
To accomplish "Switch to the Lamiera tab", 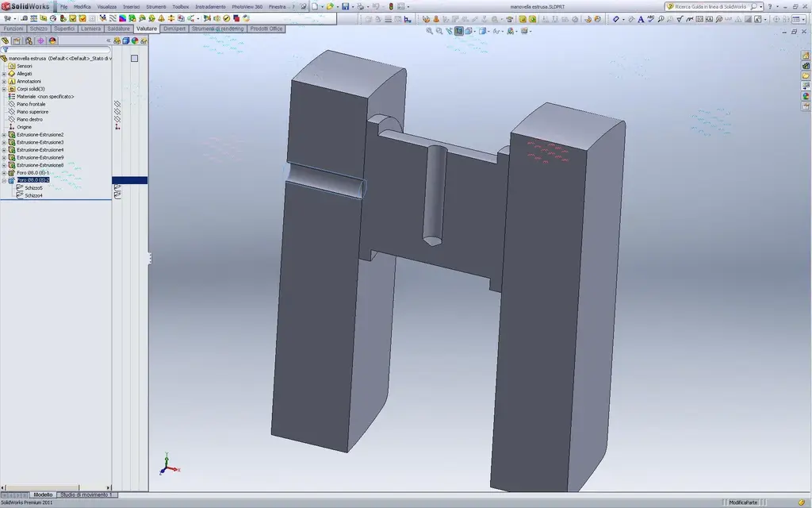I will click(x=90, y=29).
